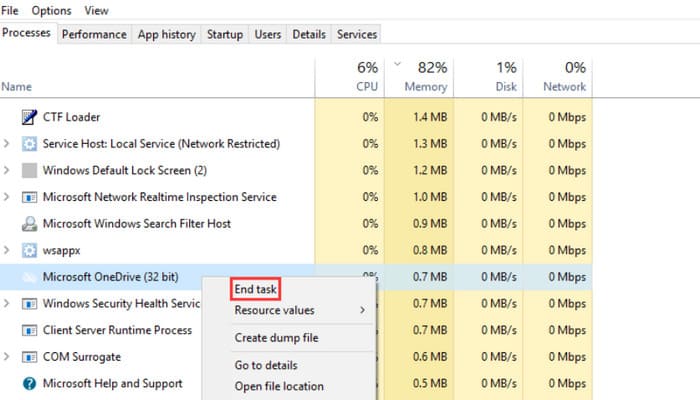Click the COM Surrogate process icon
This screenshot has width=700, height=400.
pos(29,357)
